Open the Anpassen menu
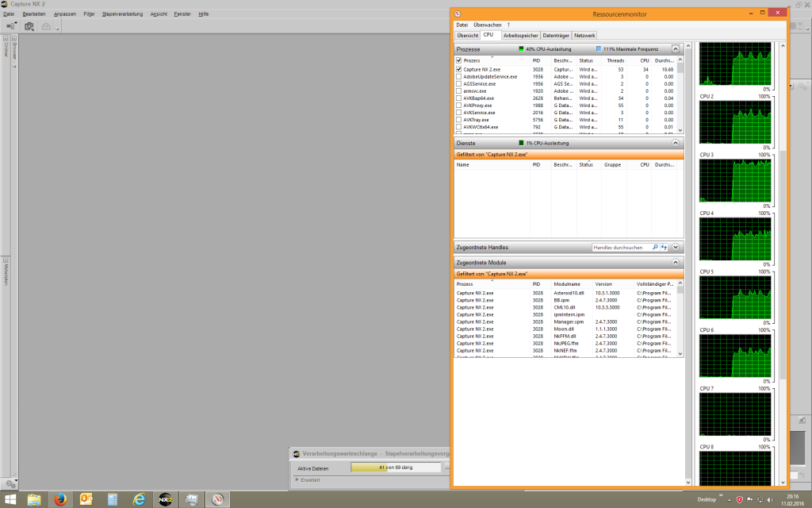The image size is (812, 508). click(65, 14)
